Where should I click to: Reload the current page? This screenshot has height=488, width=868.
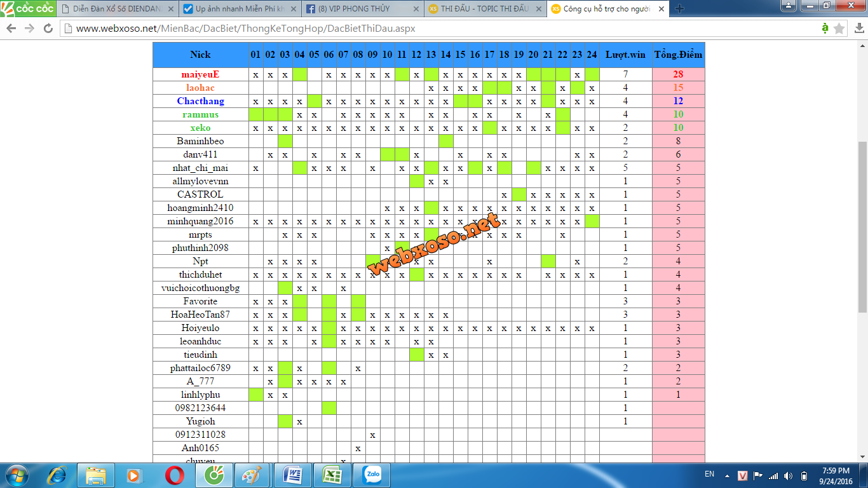point(48,29)
